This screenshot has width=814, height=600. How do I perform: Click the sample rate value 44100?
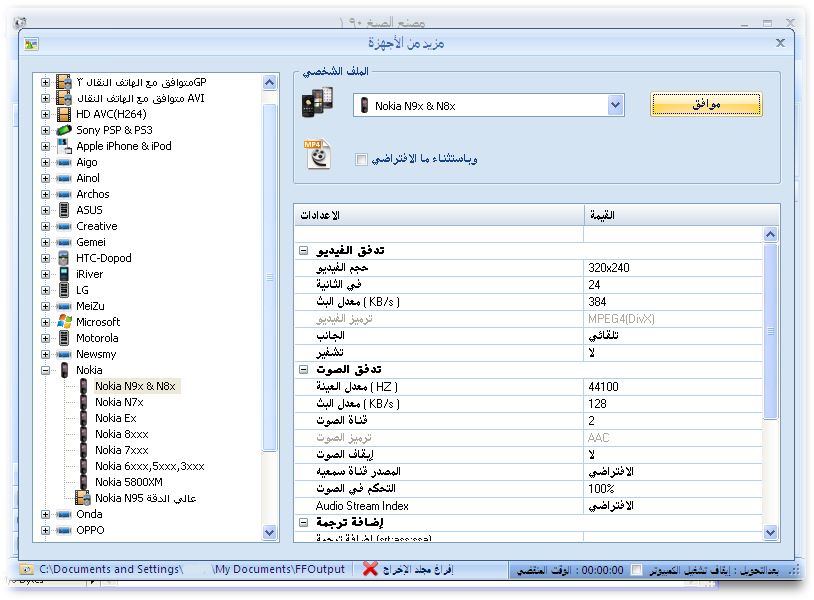click(603, 387)
